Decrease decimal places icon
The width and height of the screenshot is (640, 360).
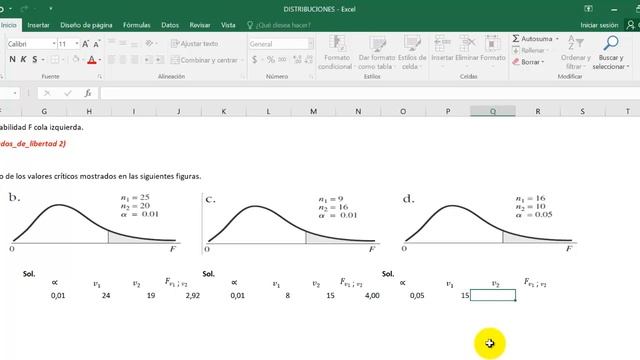click(309, 60)
